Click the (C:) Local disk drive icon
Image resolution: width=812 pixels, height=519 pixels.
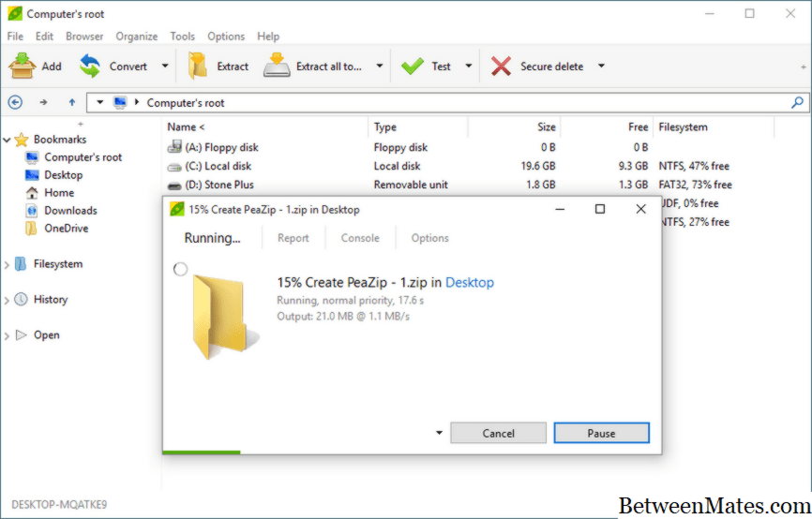coord(174,167)
